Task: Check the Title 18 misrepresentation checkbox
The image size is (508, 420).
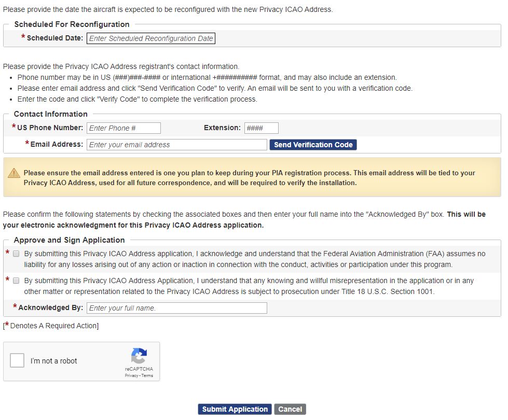Action: [16, 281]
